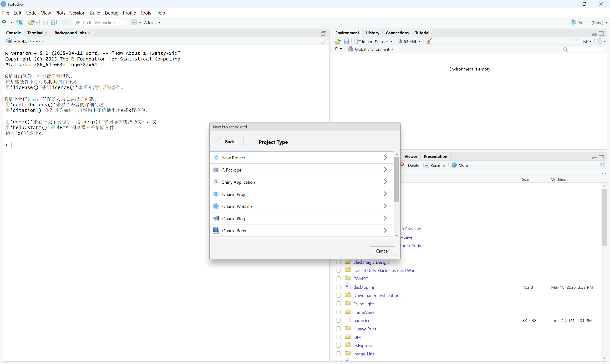Clear the console with the broom icon

324,41
